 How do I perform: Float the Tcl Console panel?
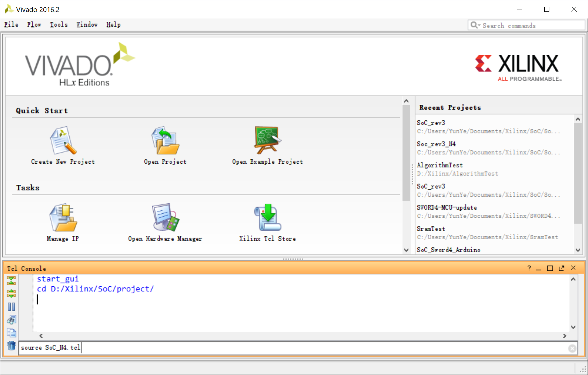[x=561, y=268]
